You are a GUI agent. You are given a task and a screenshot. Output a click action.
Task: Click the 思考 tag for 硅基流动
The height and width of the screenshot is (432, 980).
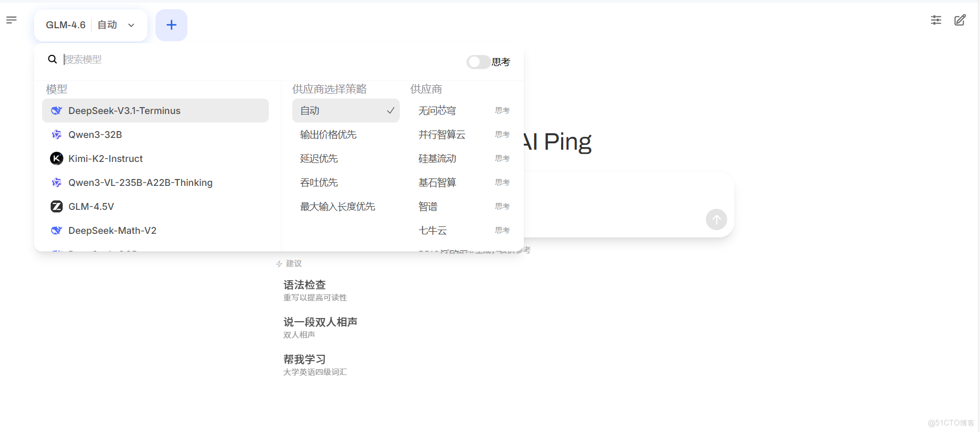pyautogui.click(x=503, y=158)
